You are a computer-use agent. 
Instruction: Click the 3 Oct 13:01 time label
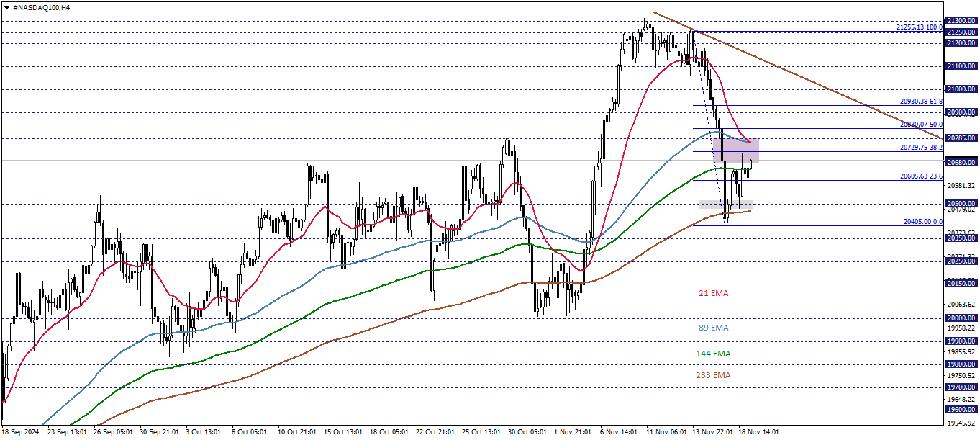204,432
